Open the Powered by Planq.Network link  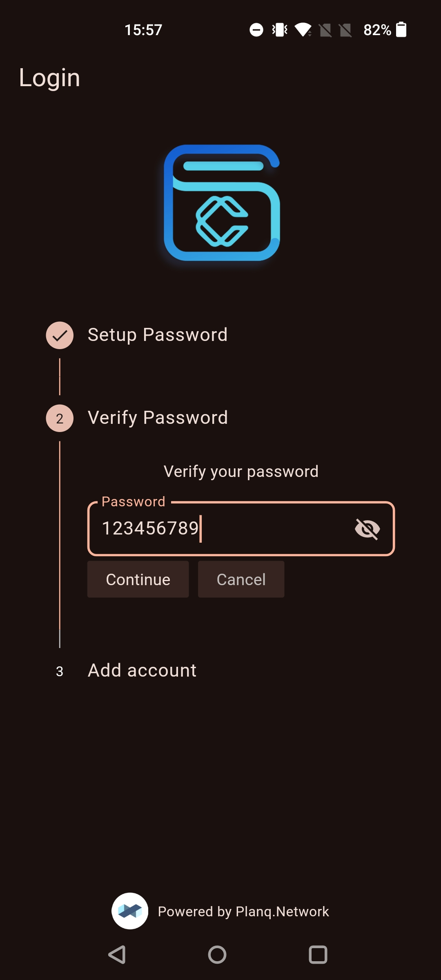243,911
